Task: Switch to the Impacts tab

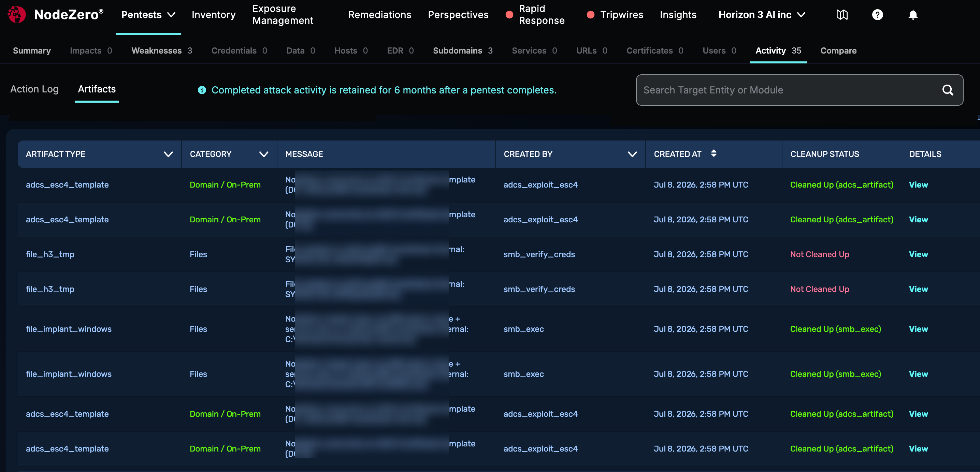Action: coord(91,50)
